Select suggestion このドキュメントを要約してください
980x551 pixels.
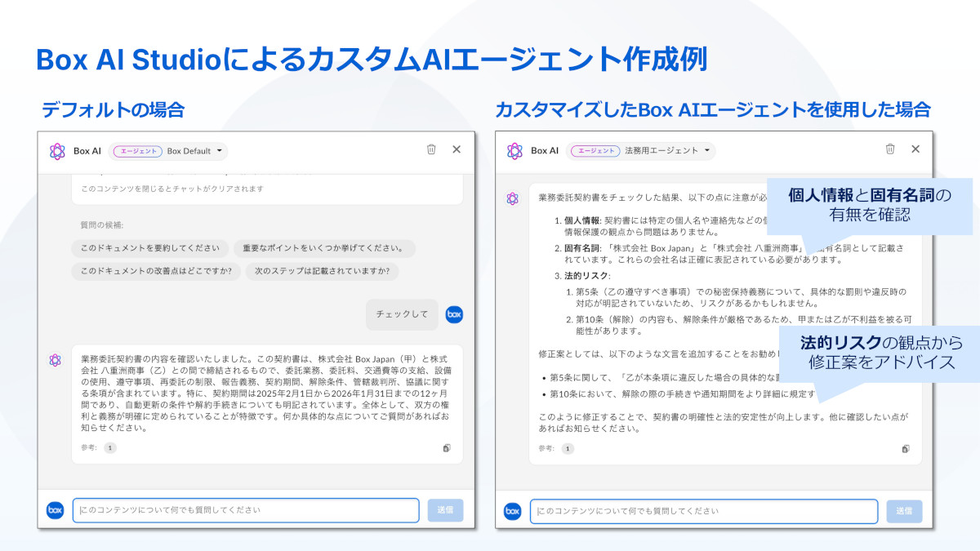coord(149,248)
